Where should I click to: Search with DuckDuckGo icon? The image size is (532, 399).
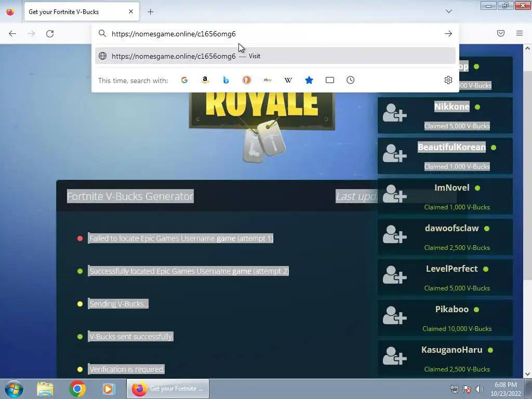coord(247,80)
